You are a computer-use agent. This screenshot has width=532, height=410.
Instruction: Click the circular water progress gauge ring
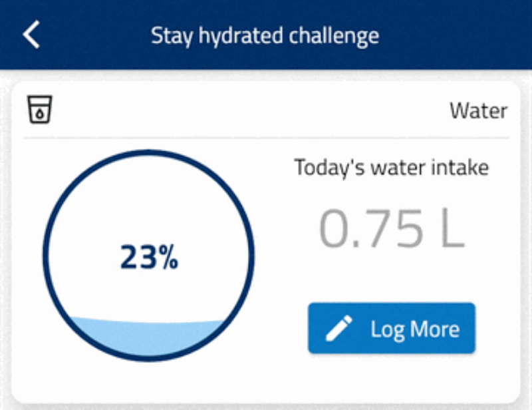(148, 256)
